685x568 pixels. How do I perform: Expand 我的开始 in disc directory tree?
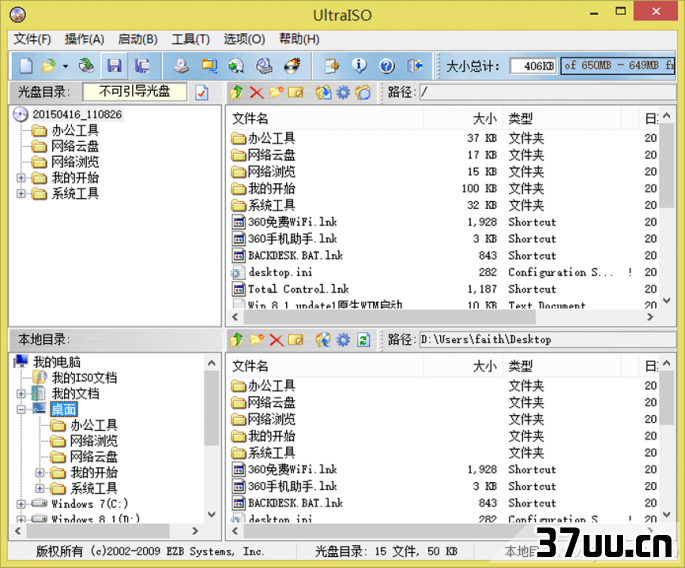click(x=21, y=178)
